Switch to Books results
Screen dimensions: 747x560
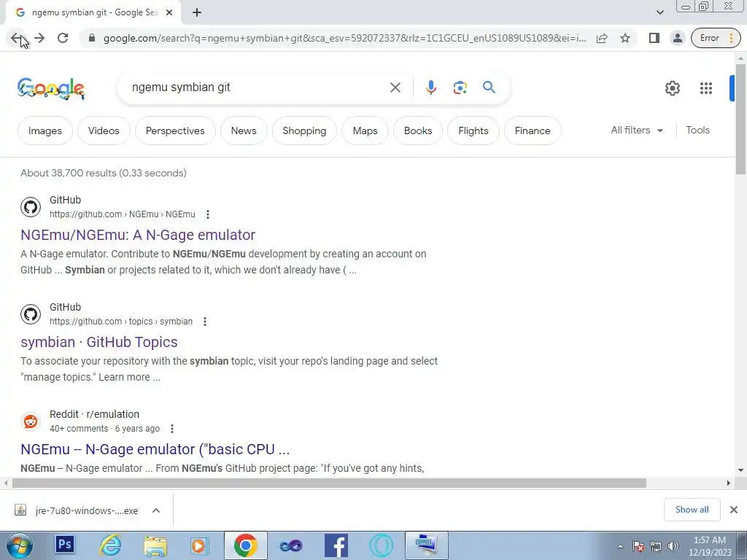418,131
